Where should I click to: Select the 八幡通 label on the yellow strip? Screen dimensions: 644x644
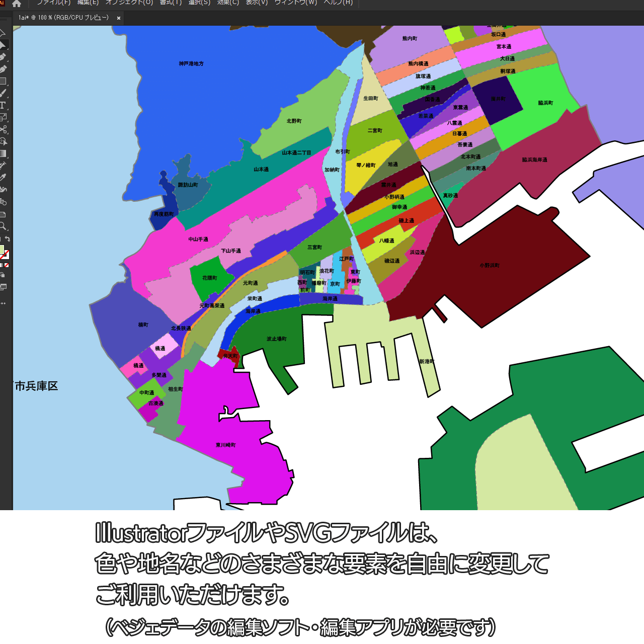pyautogui.click(x=387, y=241)
